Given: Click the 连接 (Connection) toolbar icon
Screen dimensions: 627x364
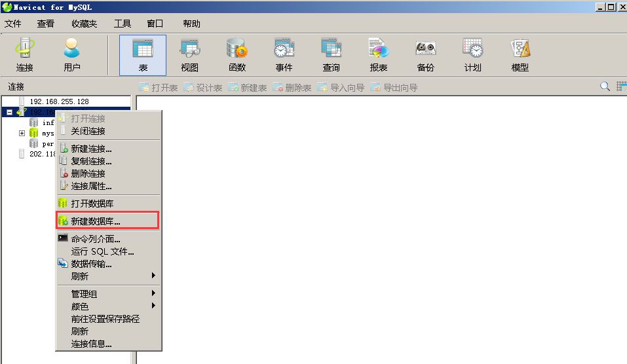Looking at the screenshot, I should point(25,55).
